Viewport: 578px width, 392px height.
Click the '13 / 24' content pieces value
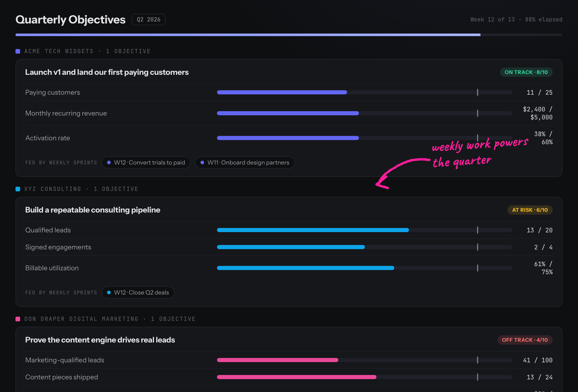point(540,377)
